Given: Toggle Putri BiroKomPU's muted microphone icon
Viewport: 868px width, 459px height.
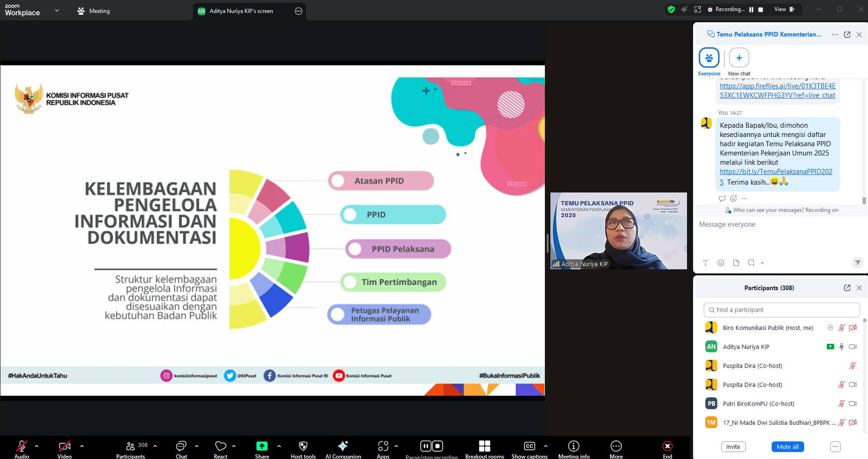Looking at the screenshot, I should tap(842, 403).
